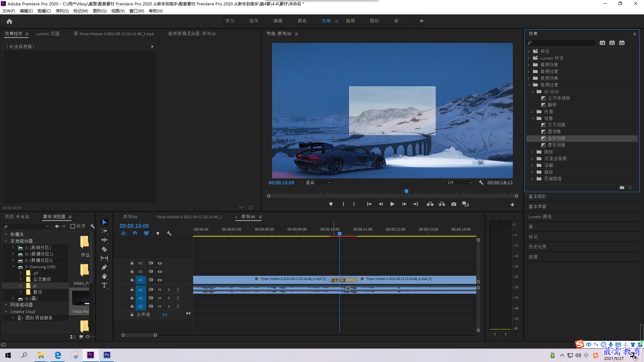Click the Lift button
644x362 pixels.
430,204
